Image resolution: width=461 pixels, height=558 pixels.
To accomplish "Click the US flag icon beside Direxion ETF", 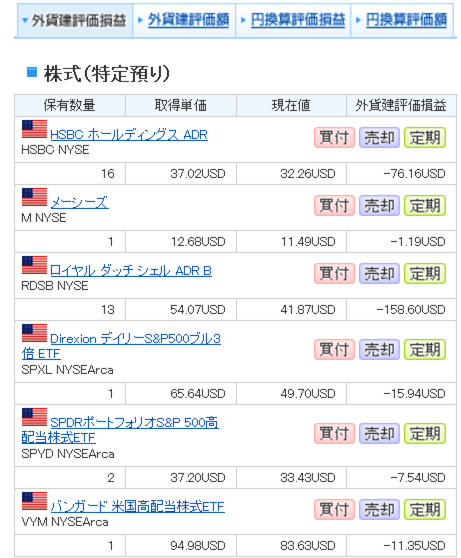I will point(34,333).
